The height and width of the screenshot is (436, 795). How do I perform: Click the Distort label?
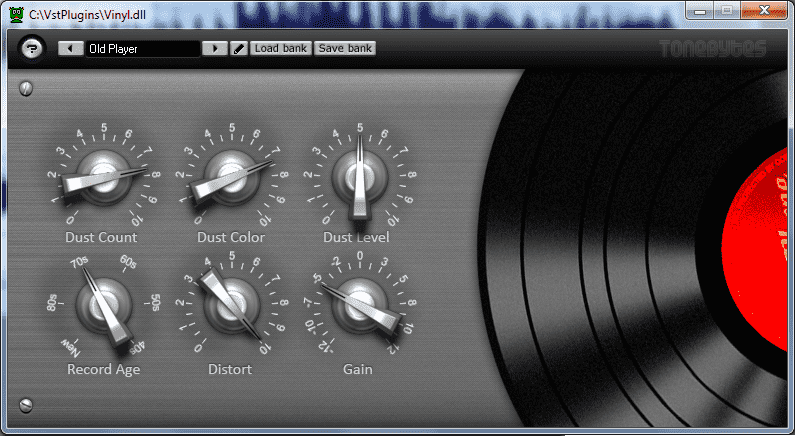tap(230, 369)
